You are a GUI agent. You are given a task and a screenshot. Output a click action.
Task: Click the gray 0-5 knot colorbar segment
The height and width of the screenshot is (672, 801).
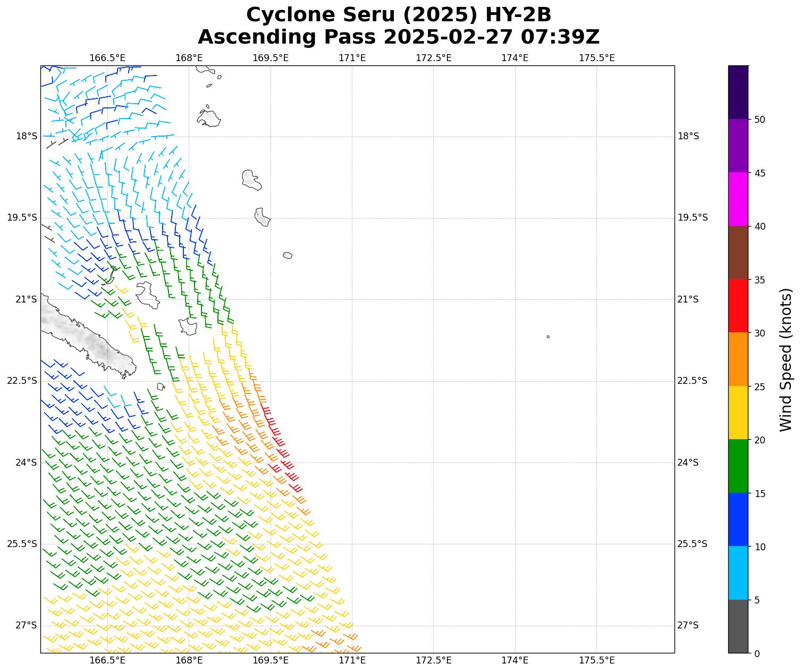click(738, 626)
